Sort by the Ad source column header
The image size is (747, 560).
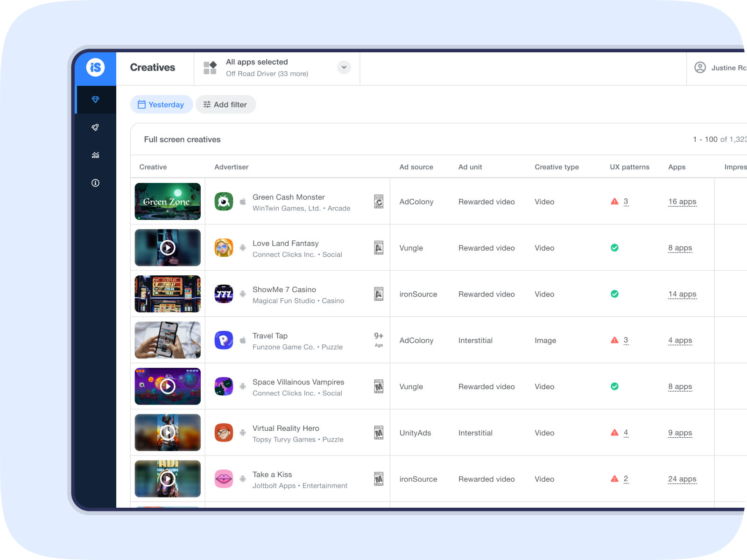416,167
